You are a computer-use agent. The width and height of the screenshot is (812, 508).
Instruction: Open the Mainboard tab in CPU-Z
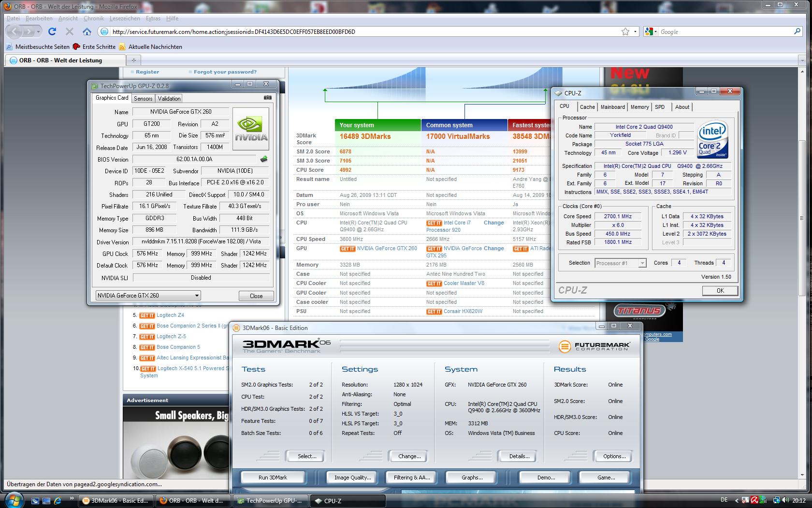tap(612, 107)
